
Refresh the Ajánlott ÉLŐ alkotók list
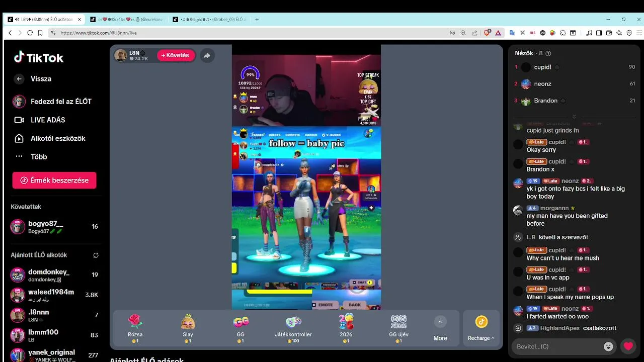coord(96,255)
